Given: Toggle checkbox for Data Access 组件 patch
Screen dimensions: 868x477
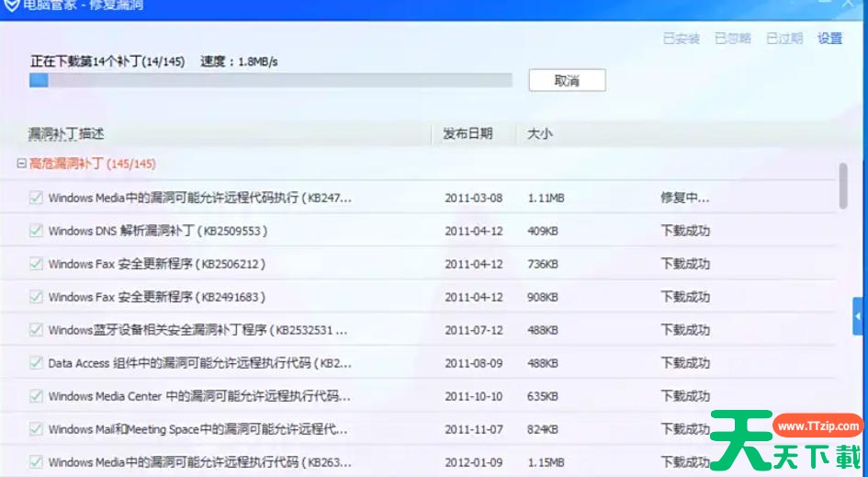Looking at the screenshot, I should [36, 363].
